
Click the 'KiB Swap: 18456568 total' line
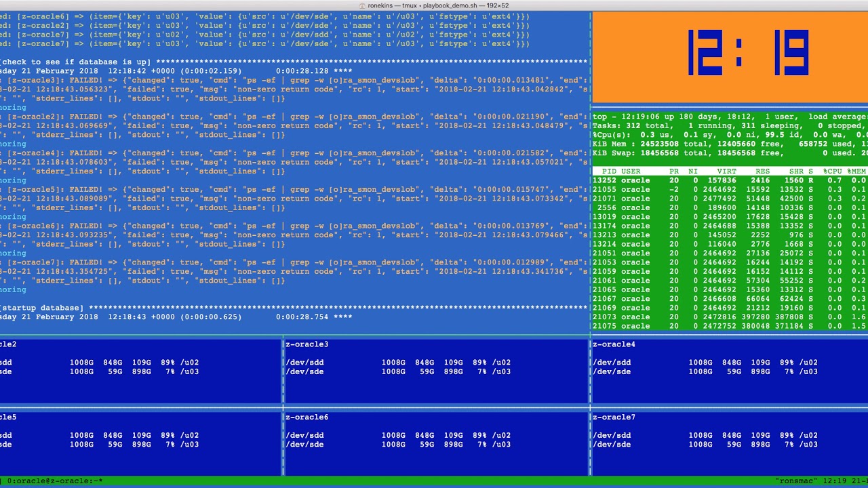[730, 153]
